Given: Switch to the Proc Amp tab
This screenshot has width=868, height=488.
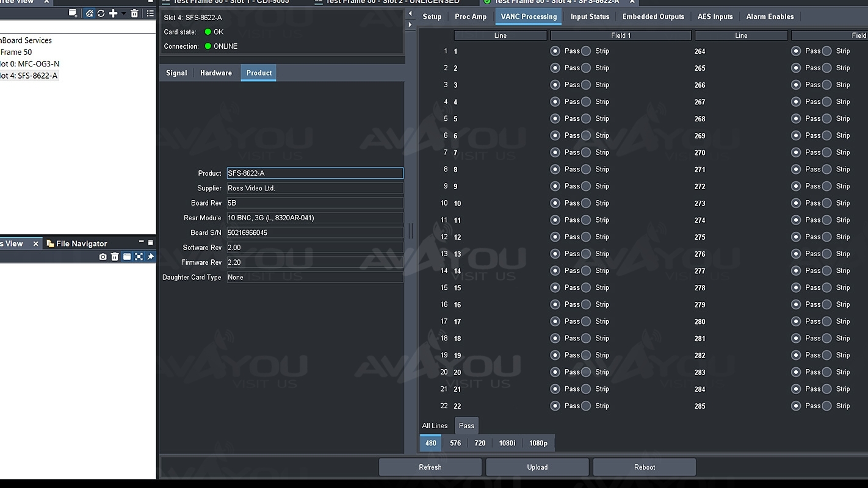Looking at the screenshot, I should coord(470,16).
